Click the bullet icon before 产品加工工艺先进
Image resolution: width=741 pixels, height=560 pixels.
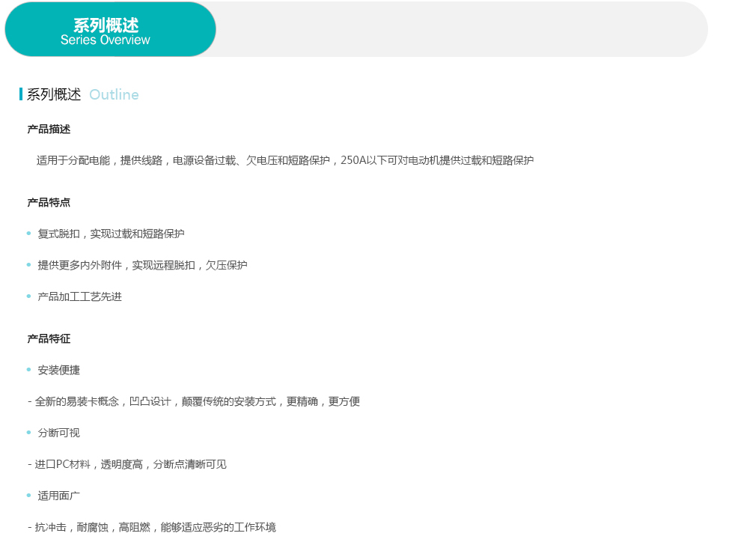click(x=29, y=296)
